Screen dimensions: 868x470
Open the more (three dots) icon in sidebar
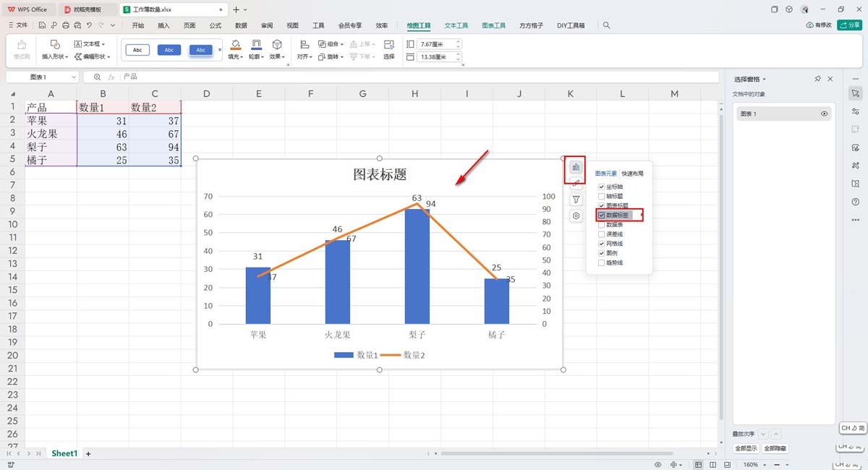tap(856, 220)
